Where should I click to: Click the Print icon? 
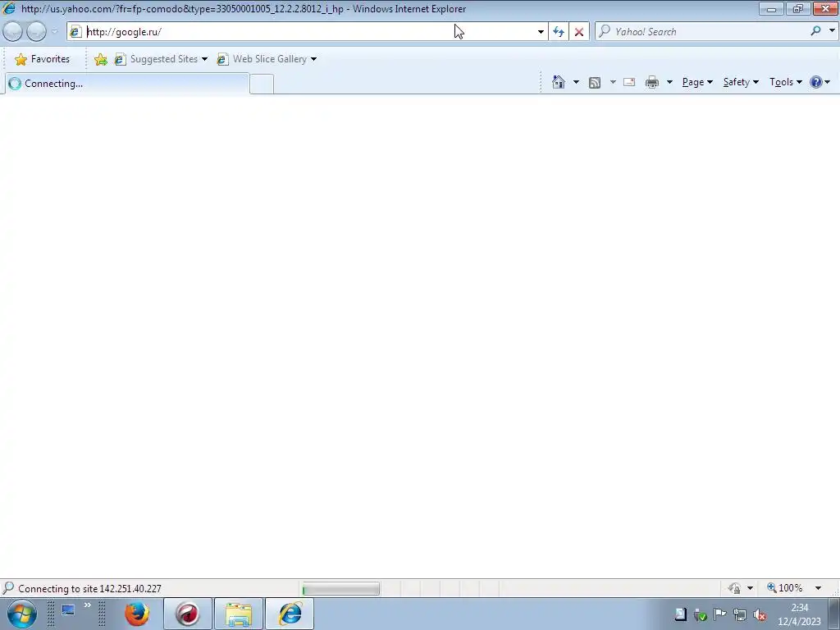(x=652, y=82)
